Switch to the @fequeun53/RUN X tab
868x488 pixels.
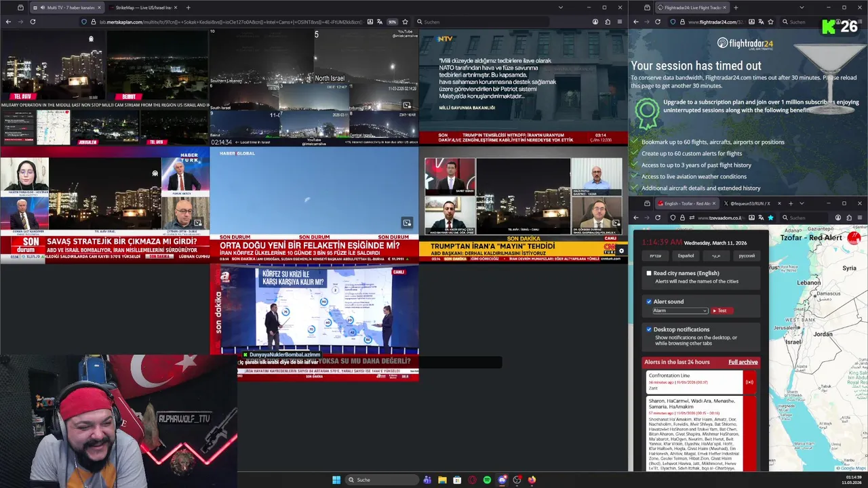pos(751,203)
